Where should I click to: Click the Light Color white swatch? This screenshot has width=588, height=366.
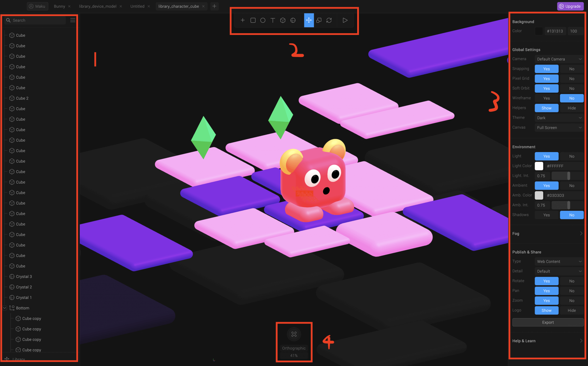coord(539,166)
